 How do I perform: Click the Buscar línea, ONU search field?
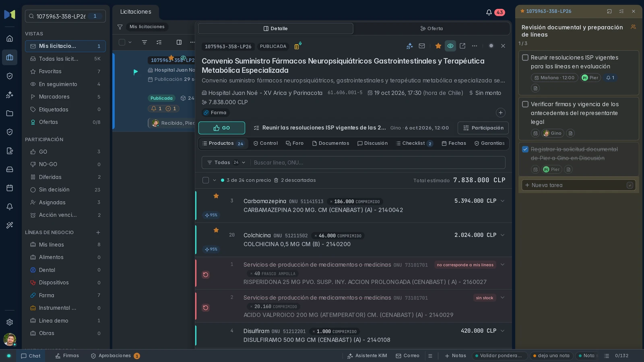378,162
